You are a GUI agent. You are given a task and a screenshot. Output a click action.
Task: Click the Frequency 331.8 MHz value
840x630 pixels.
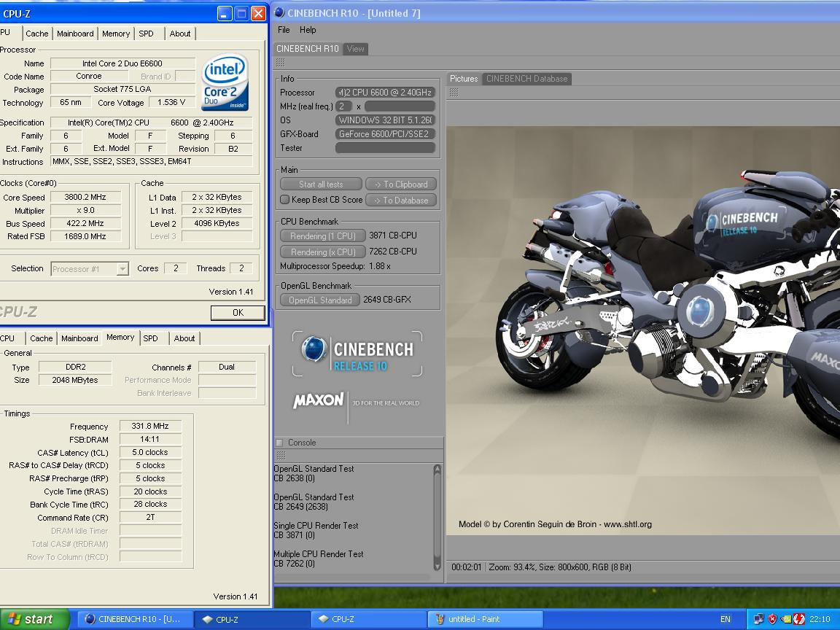pos(150,426)
